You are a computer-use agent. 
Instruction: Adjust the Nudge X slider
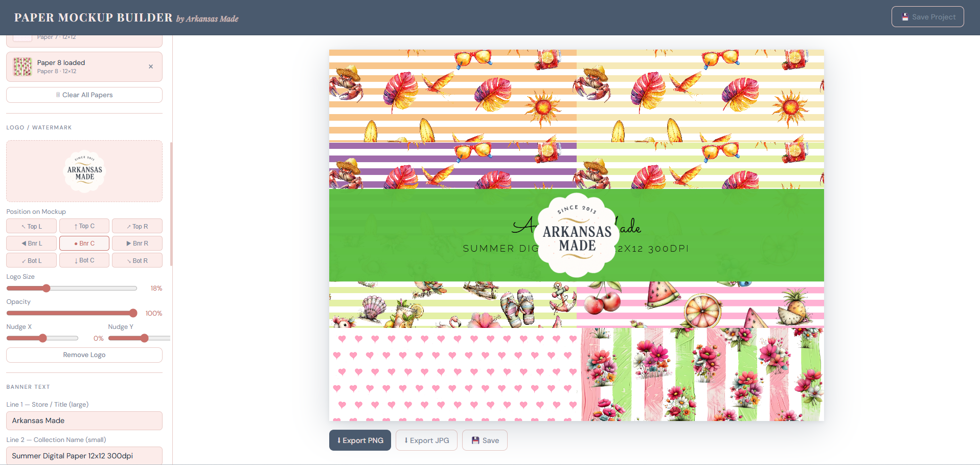click(42, 338)
